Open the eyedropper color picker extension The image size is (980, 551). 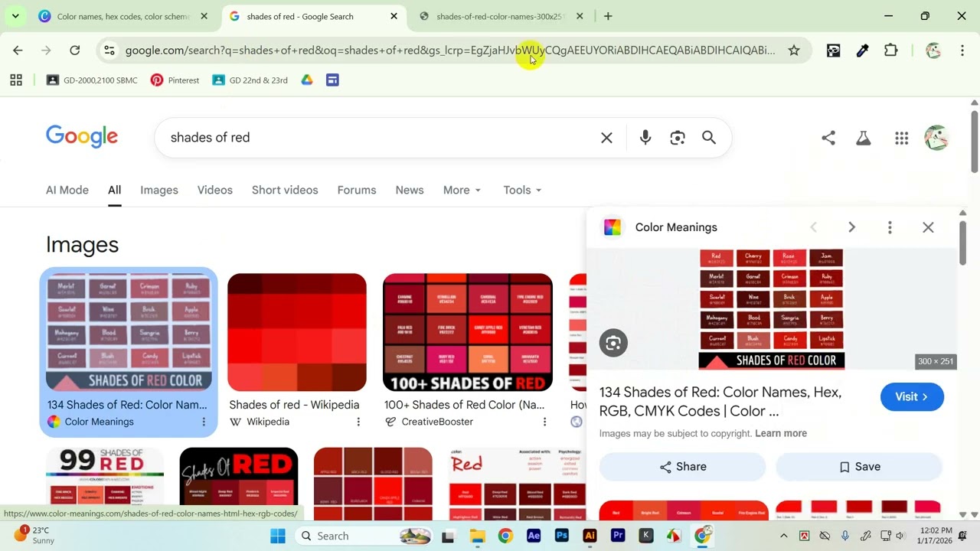[x=862, y=51]
